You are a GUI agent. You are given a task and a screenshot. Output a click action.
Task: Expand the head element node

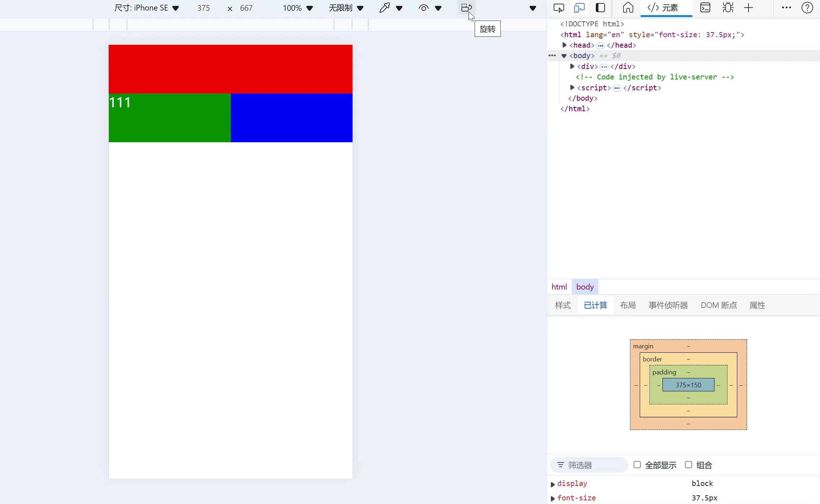pos(564,45)
